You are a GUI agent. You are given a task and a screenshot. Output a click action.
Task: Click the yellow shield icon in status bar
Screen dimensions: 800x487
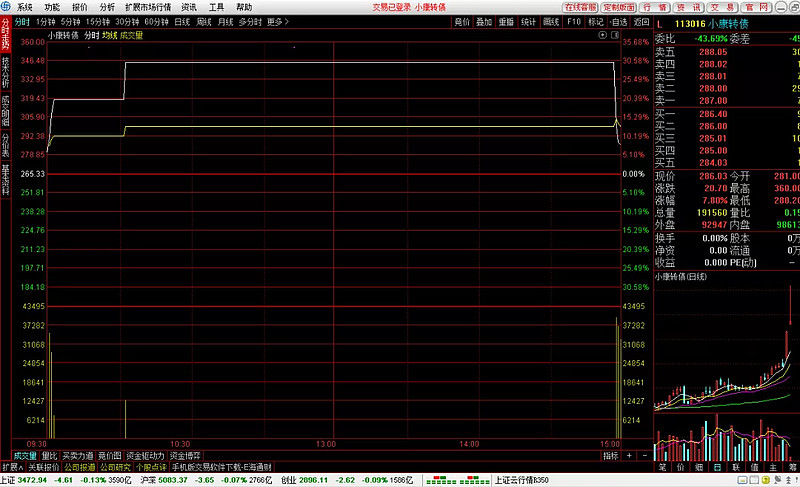point(765,480)
